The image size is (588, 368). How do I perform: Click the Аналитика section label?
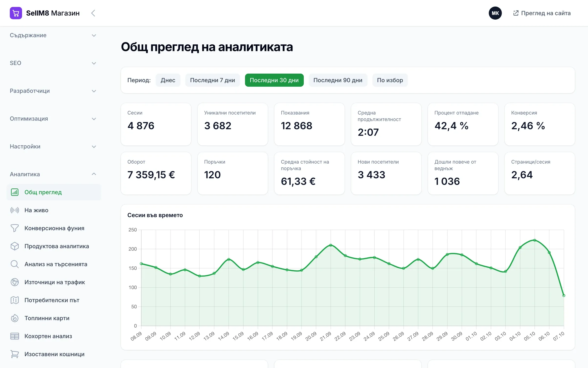(x=25, y=174)
